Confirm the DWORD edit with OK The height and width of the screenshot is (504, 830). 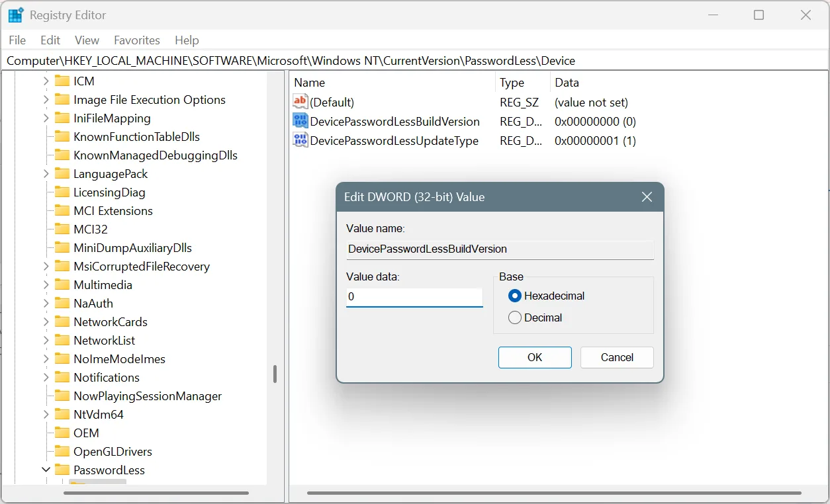(x=535, y=357)
